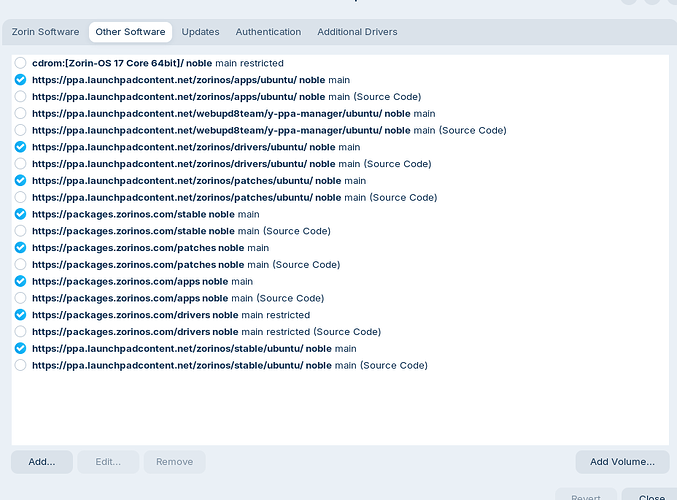The height and width of the screenshot is (500, 677).
Task: Uncheck ppa zorinos/stable/ubuntu noble main checkbox
Action: [20, 348]
